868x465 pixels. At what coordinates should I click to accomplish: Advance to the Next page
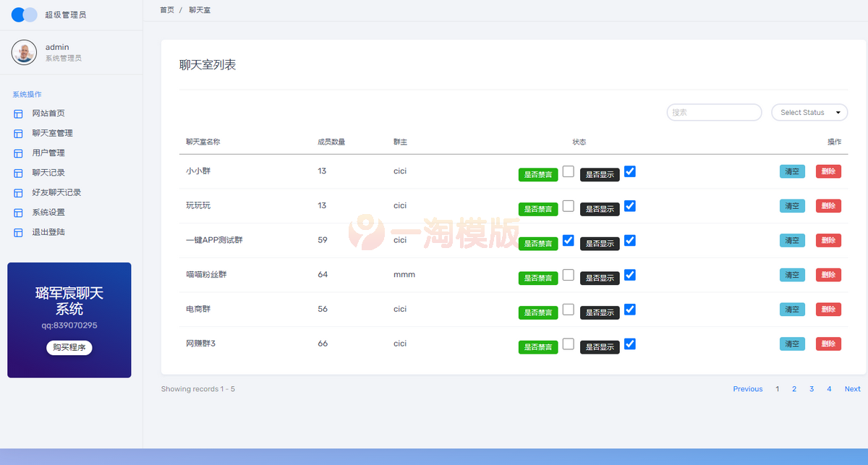pos(852,388)
